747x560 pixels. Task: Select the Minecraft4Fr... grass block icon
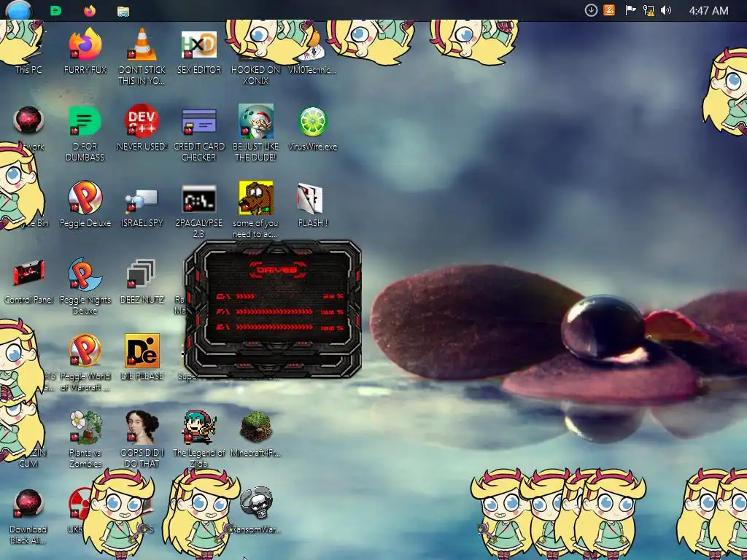tap(256, 435)
